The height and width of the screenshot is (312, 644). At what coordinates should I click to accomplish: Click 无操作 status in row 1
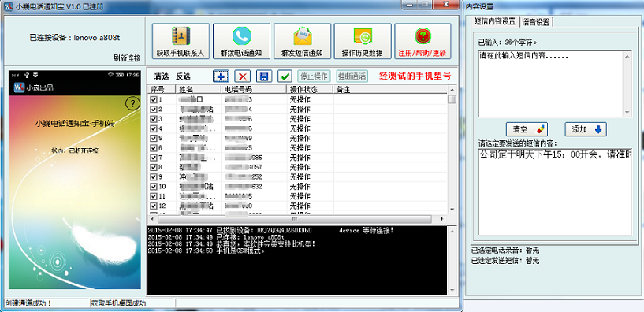click(x=300, y=99)
